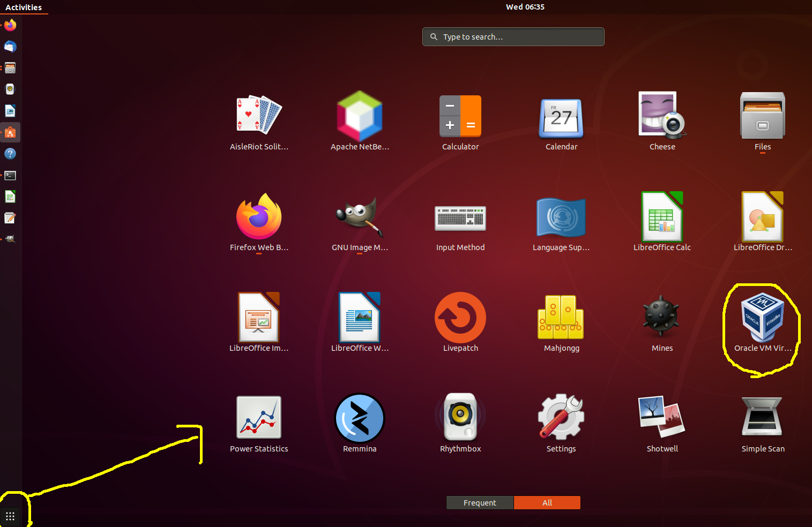Click the Show Applications grid button
Image resolution: width=812 pixels, height=527 pixels.
click(10, 516)
